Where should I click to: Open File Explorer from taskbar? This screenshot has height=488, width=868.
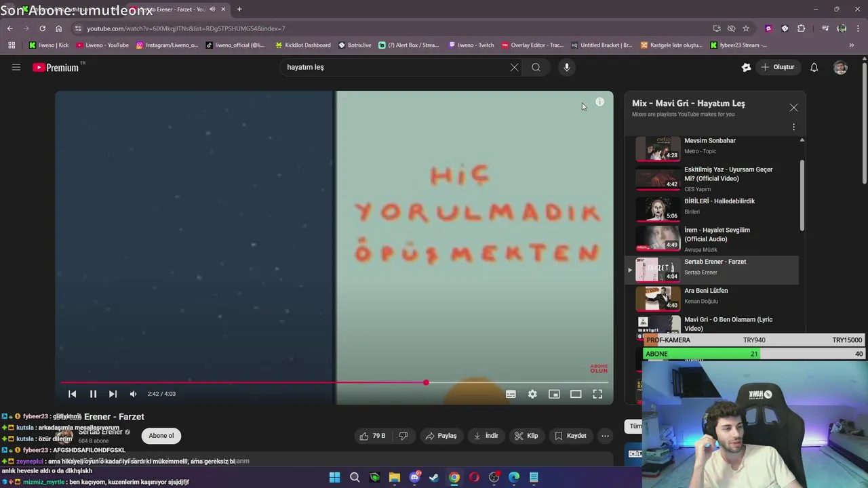(x=395, y=477)
